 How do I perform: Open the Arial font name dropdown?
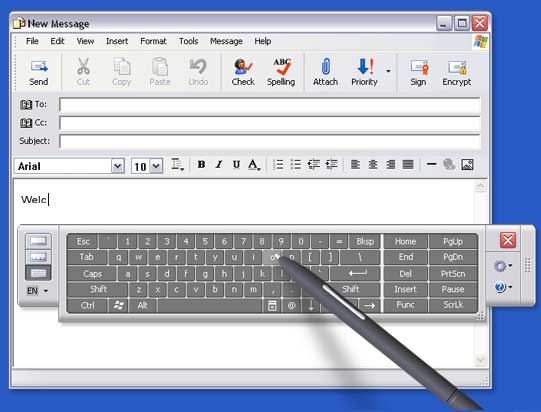[x=117, y=166]
